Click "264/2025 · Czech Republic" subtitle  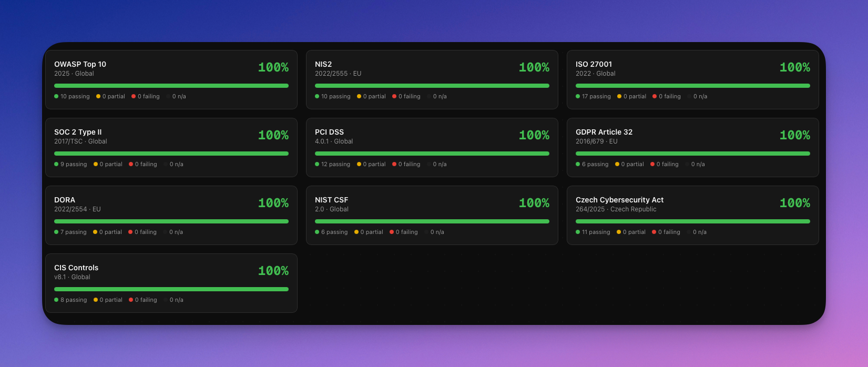(x=616, y=209)
